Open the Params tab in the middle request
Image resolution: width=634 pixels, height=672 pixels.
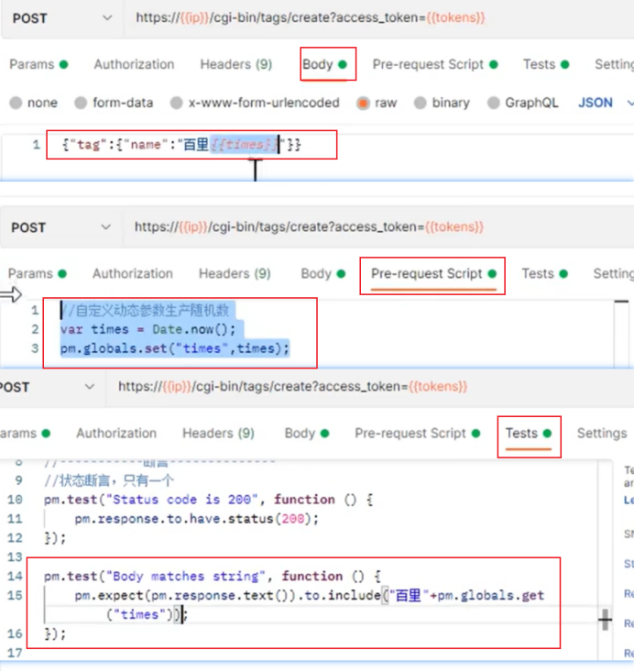(38, 273)
